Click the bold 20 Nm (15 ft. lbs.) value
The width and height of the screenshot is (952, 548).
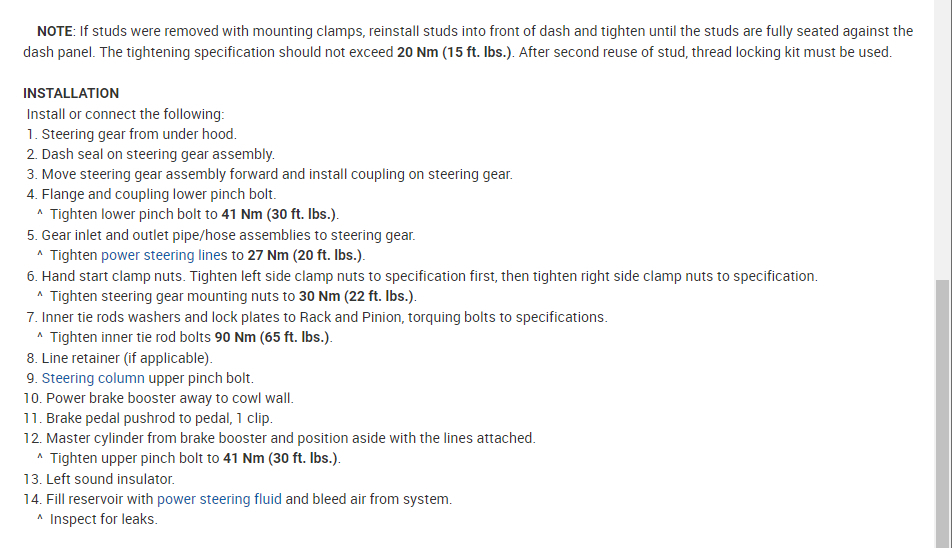[455, 52]
